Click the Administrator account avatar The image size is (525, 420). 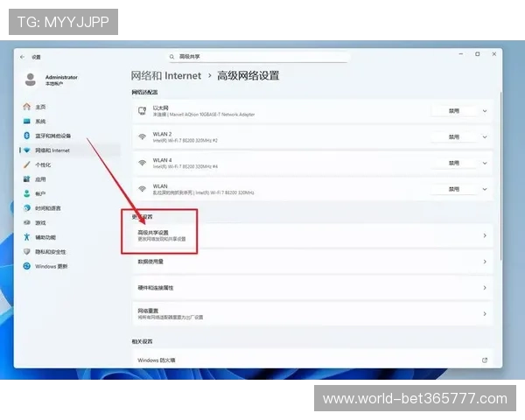31,80
